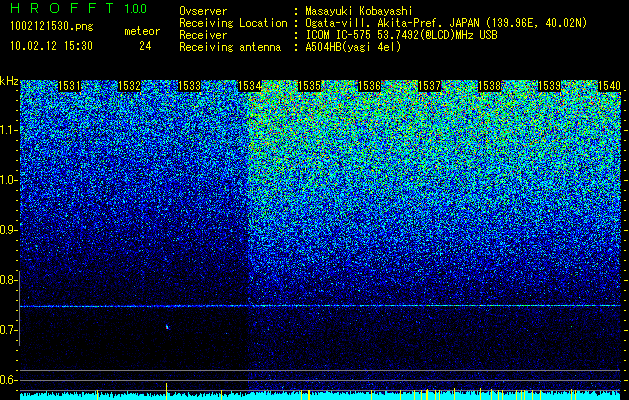Click the 1535 time marker
The width and height of the screenshot is (629, 400).
click(x=309, y=86)
